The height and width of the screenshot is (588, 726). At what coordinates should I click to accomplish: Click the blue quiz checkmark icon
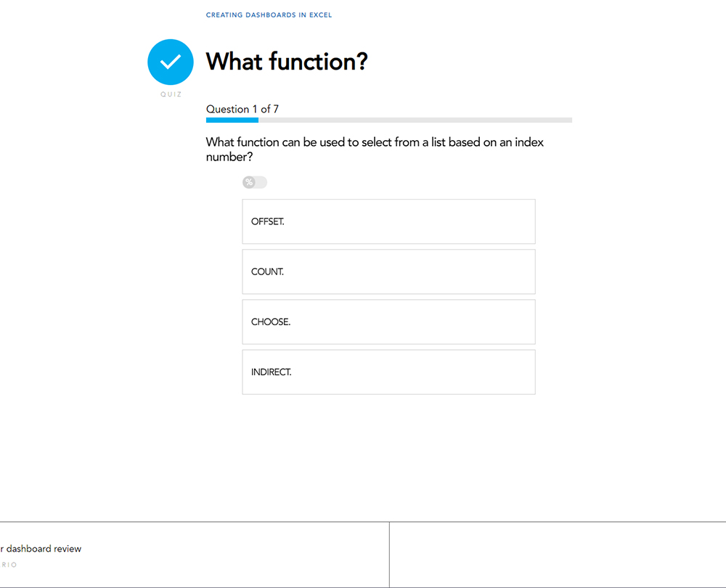tap(171, 62)
